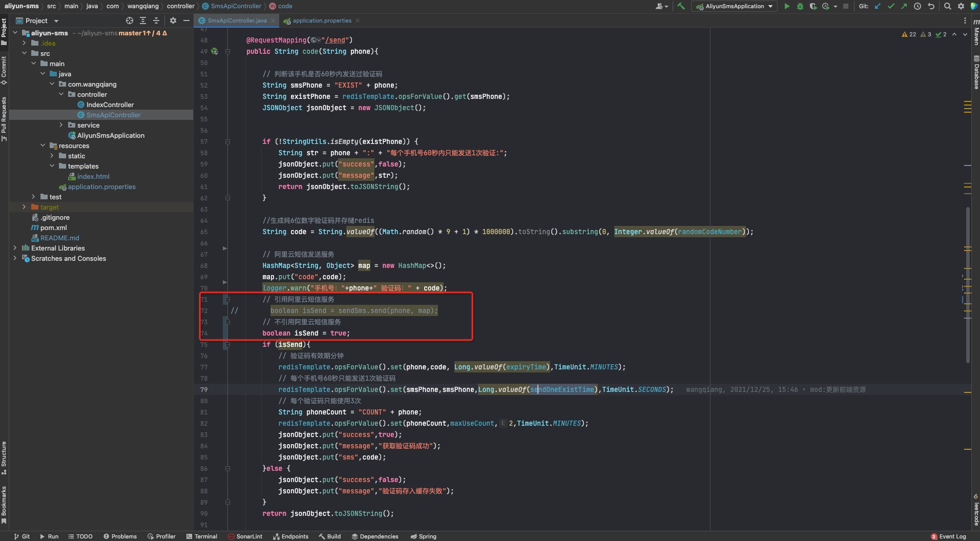Open the Maven tool window strip
Viewport: 980px width, 541px height.
975,36
